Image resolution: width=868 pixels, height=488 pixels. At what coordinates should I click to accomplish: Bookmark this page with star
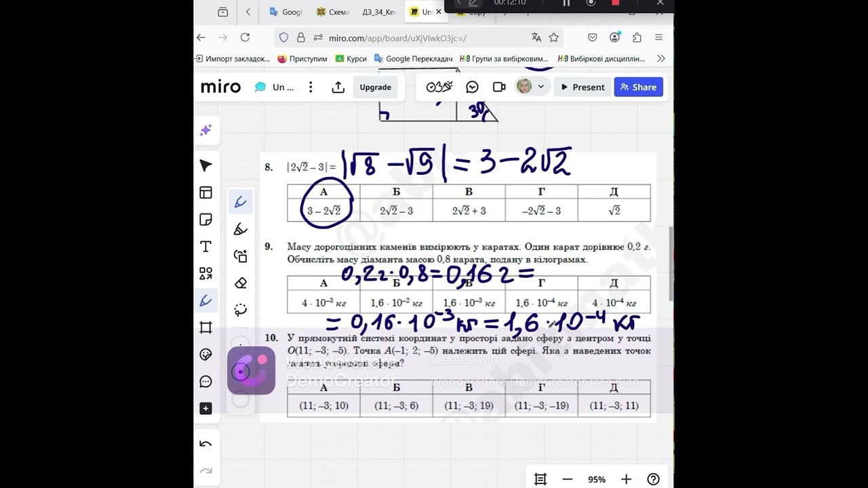(554, 38)
